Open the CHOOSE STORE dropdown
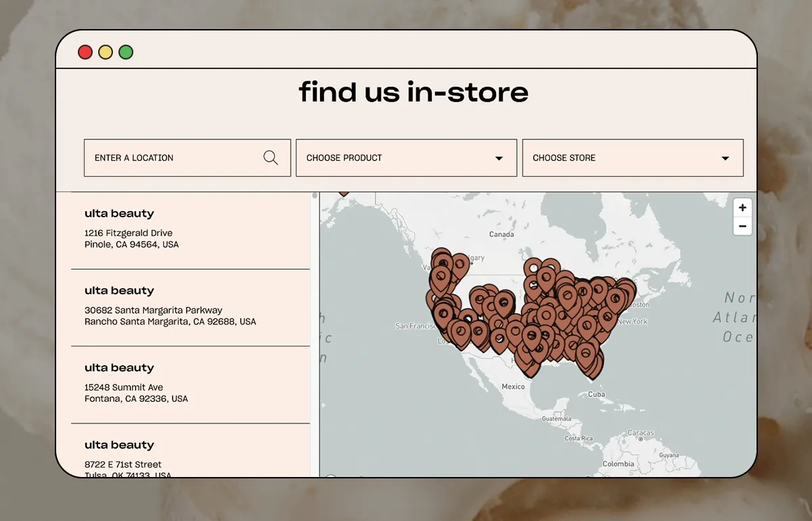Viewport: 812px width, 521px height. pyautogui.click(x=633, y=157)
